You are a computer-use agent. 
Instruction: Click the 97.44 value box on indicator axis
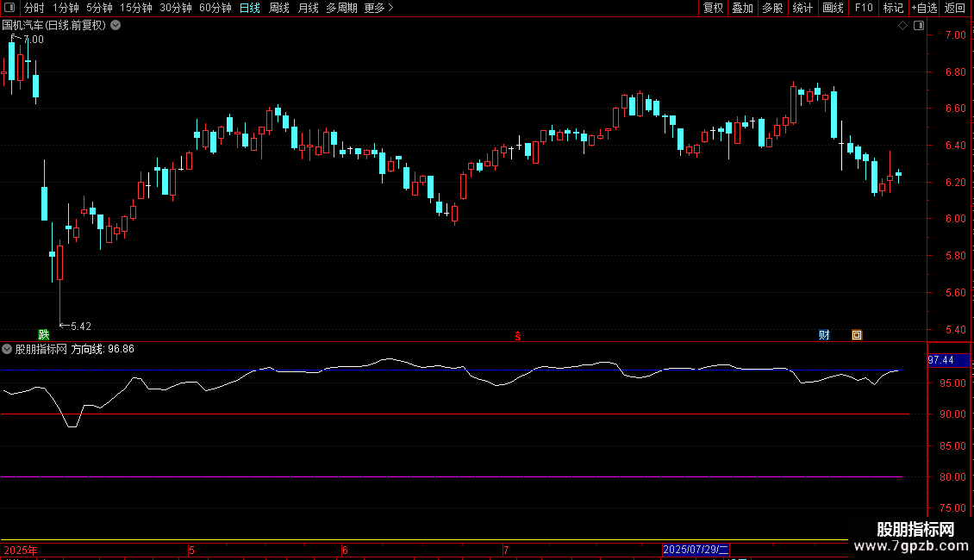click(948, 360)
